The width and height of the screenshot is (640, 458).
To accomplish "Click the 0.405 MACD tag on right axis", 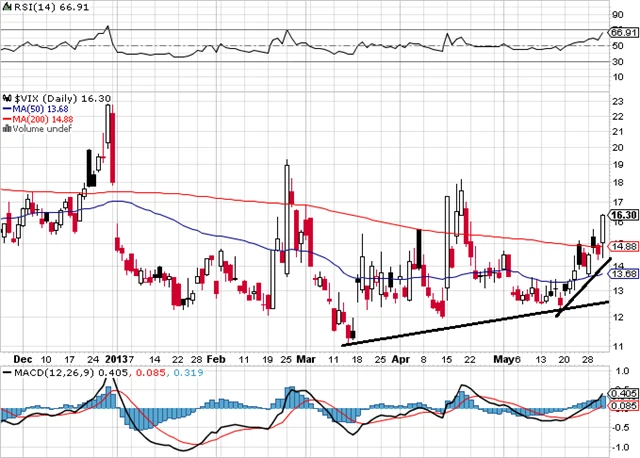I will [x=623, y=394].
